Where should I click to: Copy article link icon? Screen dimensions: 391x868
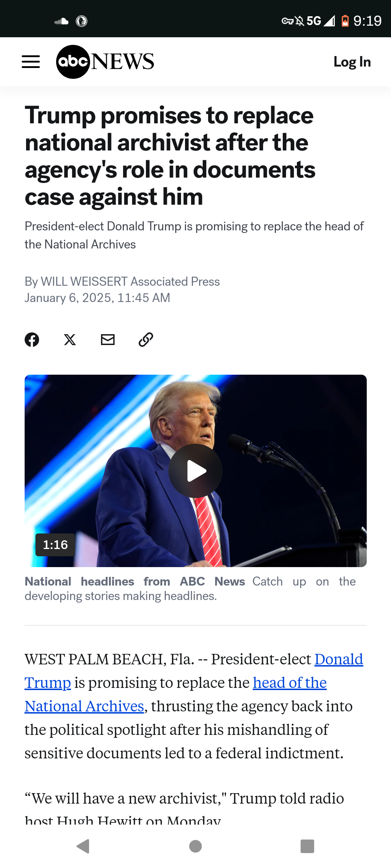point(146,340)
